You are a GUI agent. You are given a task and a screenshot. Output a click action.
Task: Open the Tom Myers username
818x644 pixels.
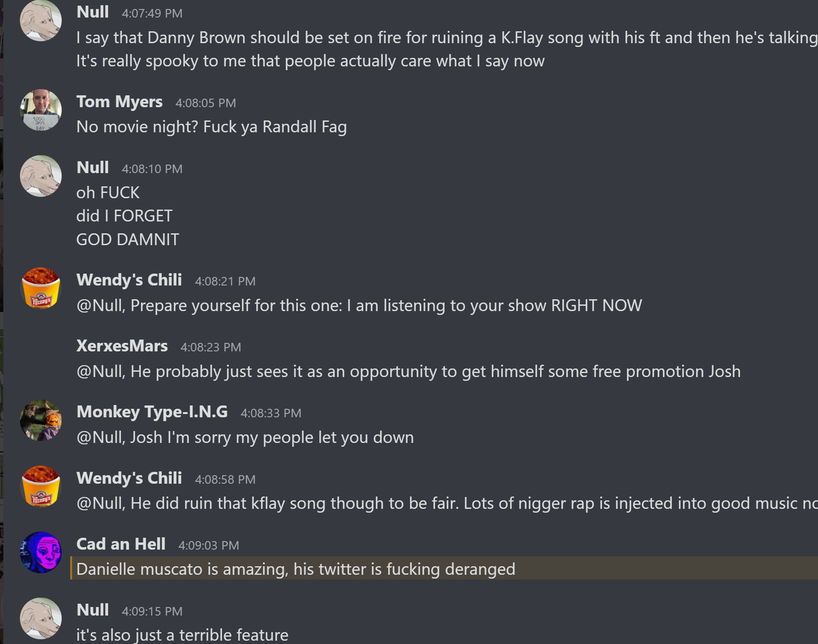[120, 102]
